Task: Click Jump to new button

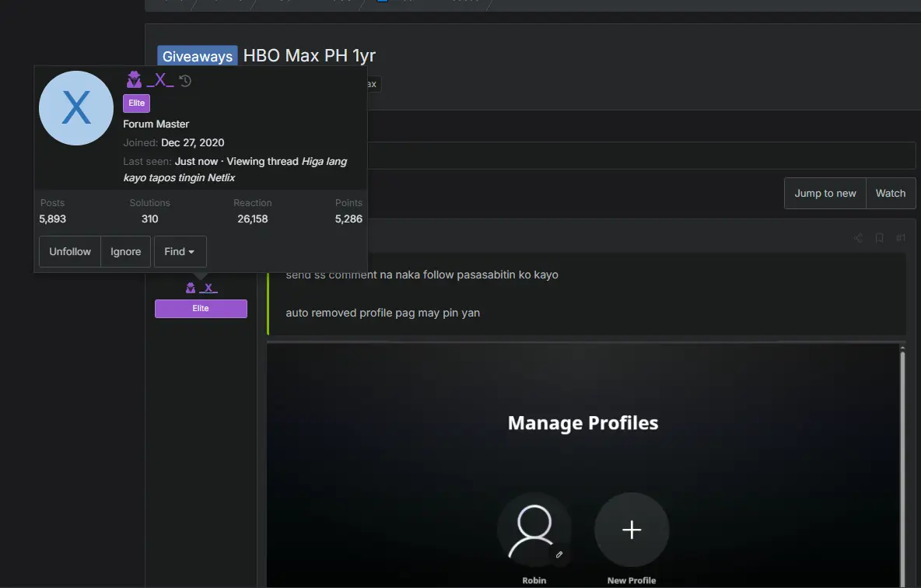Action: (825, 193)
